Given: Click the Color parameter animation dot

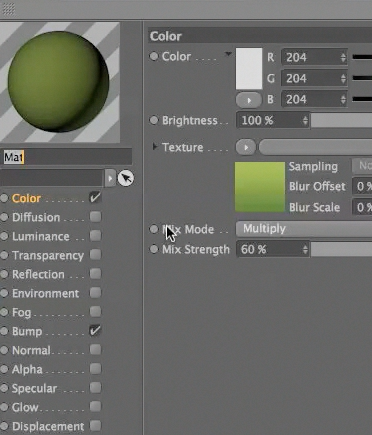Looking at the screenshot, I should click(154, 56).
